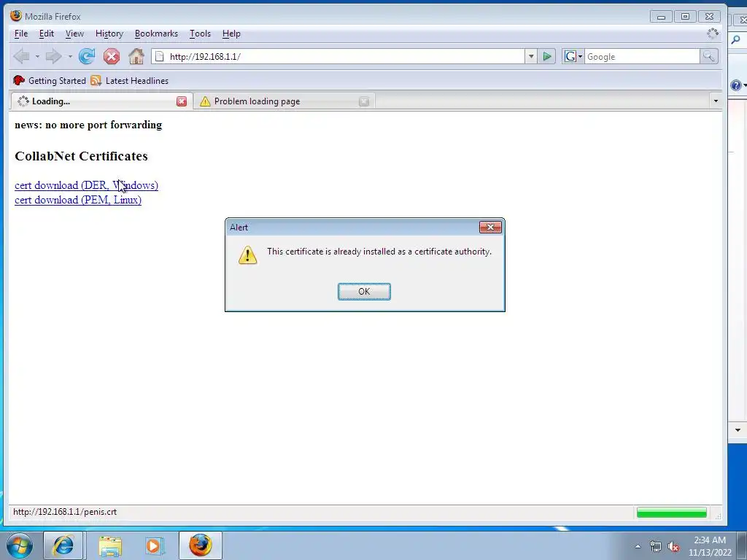Screen dimensions: 747x560
Task: Close the Loading... tab
Action: 182,101
